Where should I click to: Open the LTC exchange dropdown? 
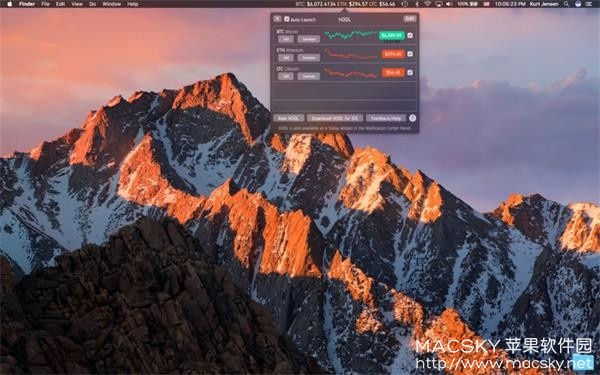click(x=308, y=76)
